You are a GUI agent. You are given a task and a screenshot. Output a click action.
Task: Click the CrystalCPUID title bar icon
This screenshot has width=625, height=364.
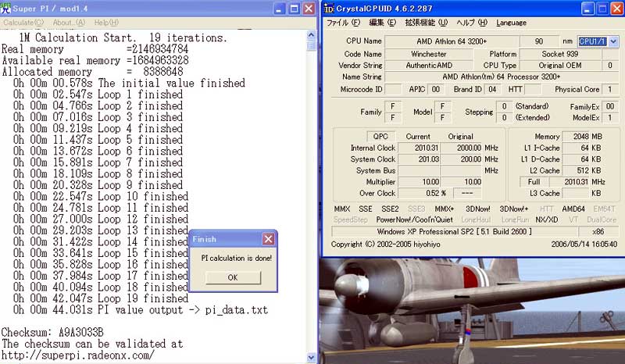(x=329, y=9)
